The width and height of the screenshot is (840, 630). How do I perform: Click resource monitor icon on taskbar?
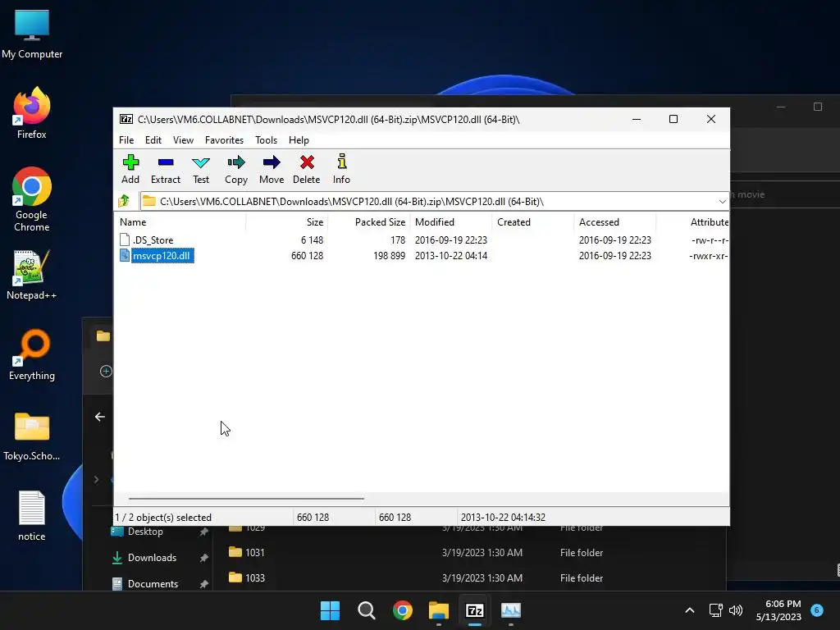tap(511, 610)
